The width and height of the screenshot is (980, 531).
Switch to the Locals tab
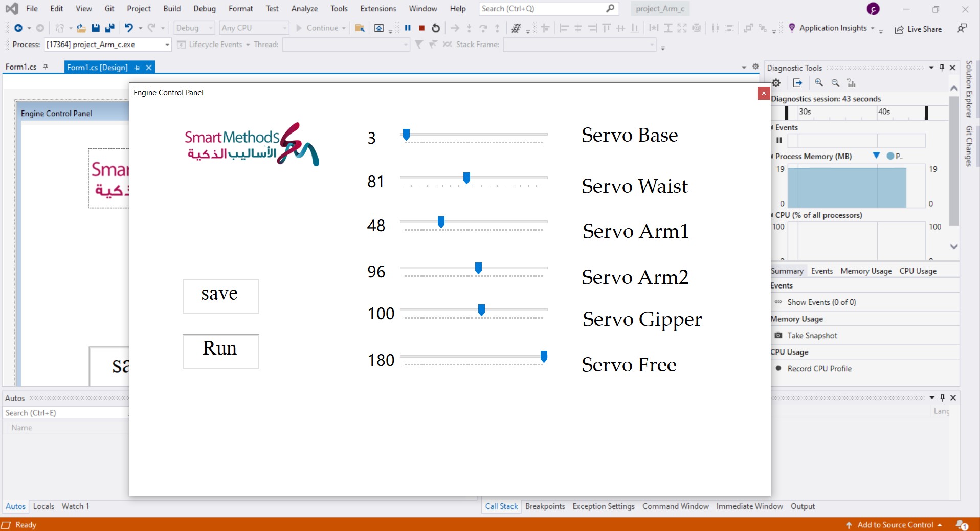coord(43,506)
